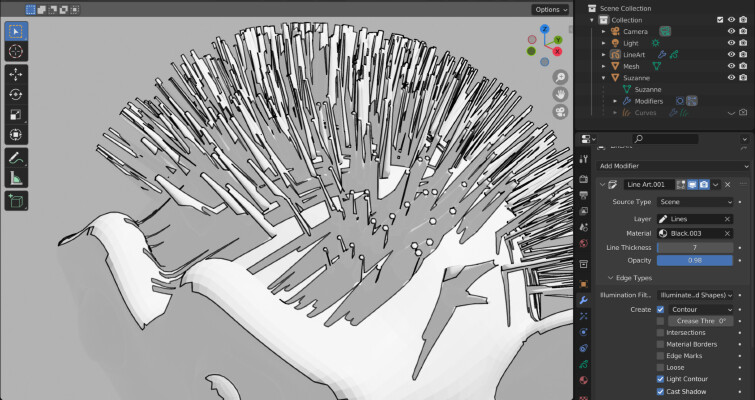The height and width of the screenshot is (400, 755).
Task: Hide the LineArt object in viewport
Action: point(731,54)
